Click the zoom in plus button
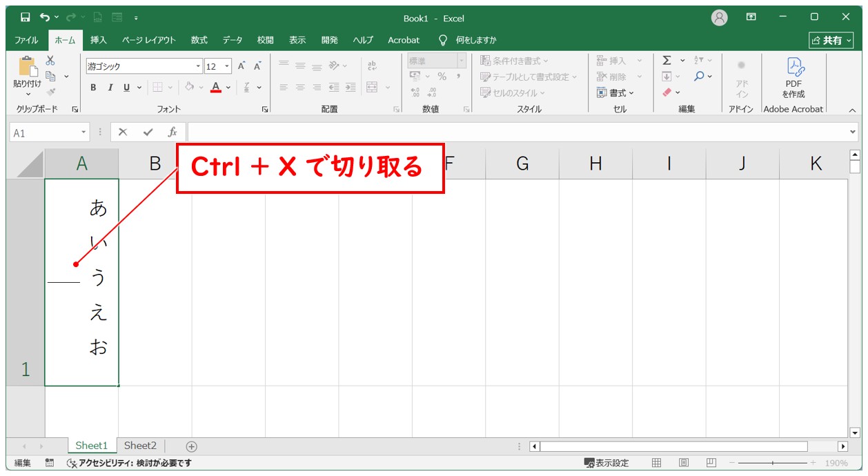 (813, 463)
